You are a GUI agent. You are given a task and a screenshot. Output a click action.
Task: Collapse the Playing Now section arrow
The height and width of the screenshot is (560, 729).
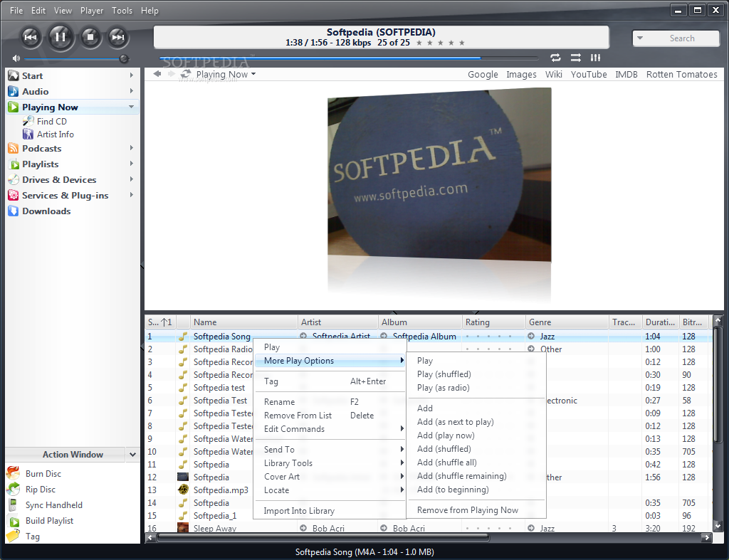(x=132, y=107)
